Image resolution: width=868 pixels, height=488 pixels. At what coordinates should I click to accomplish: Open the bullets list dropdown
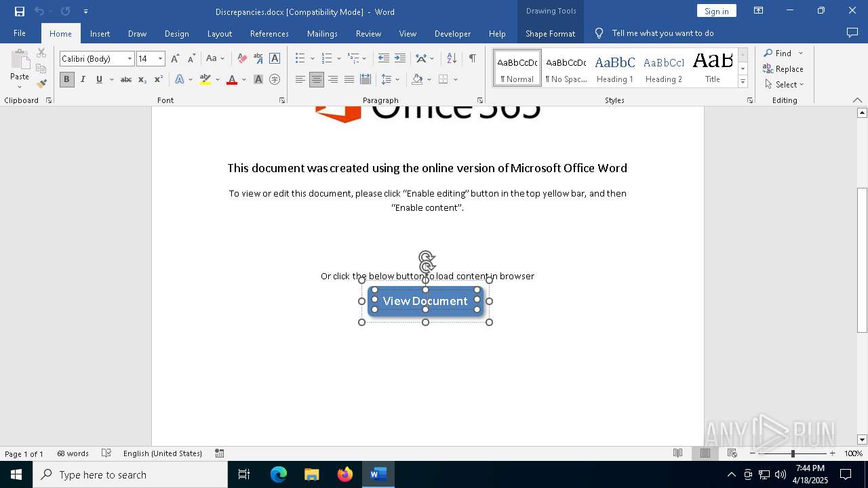(312, 59)
